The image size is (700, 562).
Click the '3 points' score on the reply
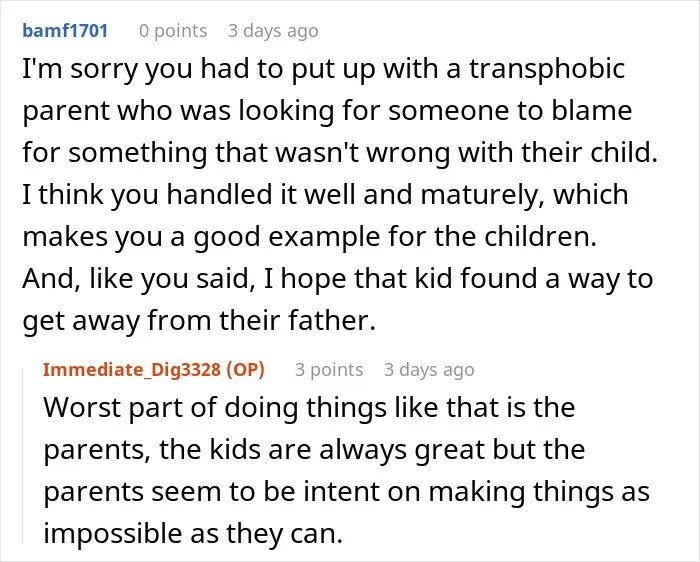[329, 370]
